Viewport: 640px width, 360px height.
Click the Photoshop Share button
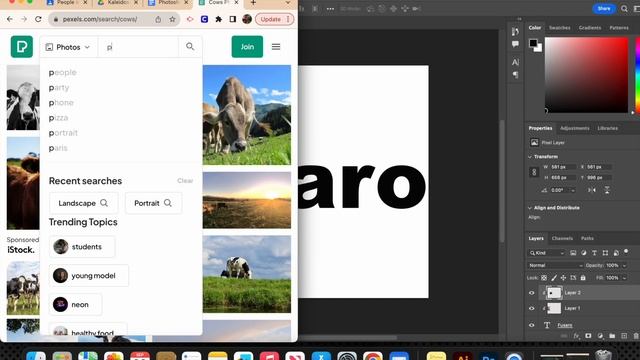tap(604, 9)
